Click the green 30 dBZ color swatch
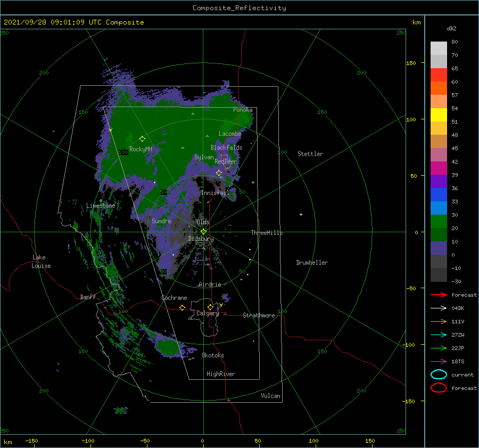This screenshot has height=448, width=479. [439, 221]
